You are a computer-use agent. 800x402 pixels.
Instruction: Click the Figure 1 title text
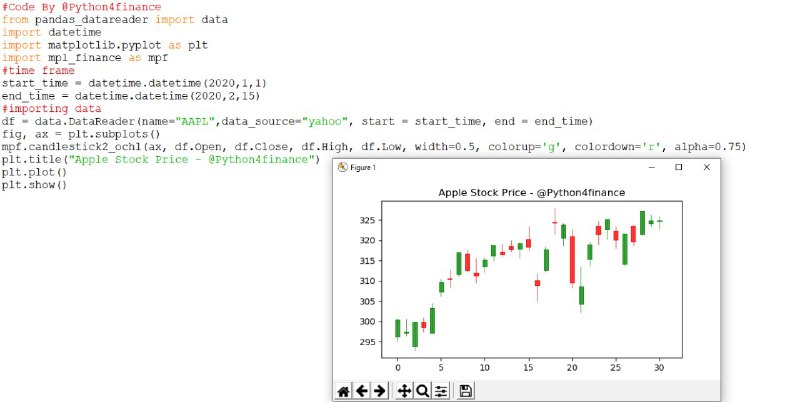363,167
